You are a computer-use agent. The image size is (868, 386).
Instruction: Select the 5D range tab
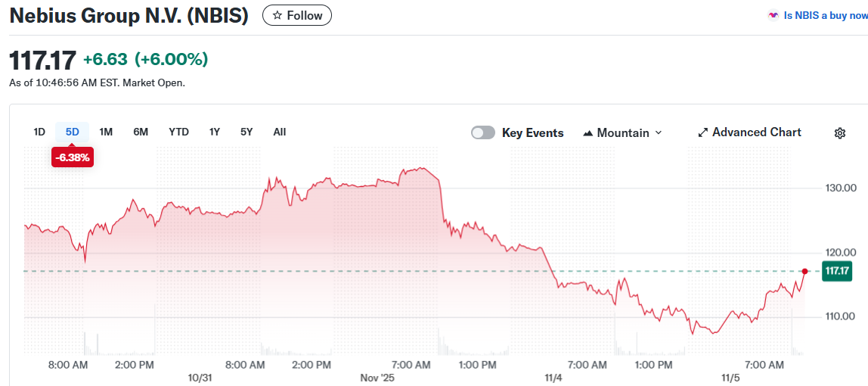click(x=73, y=132)
